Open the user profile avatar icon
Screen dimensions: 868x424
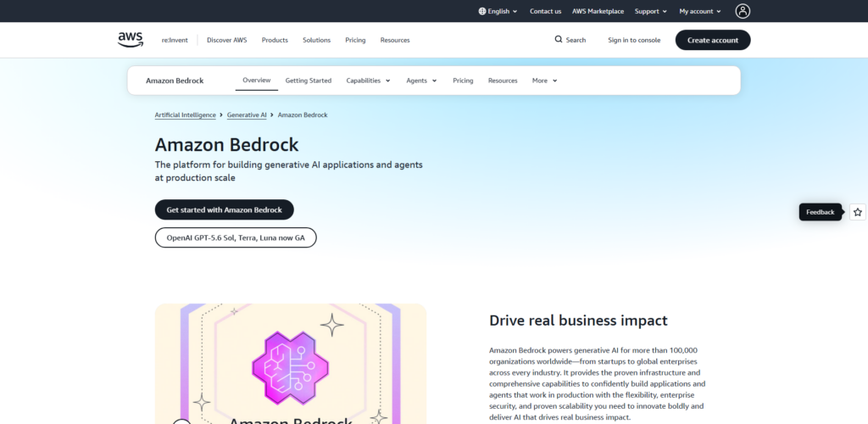tap(743, 11)
